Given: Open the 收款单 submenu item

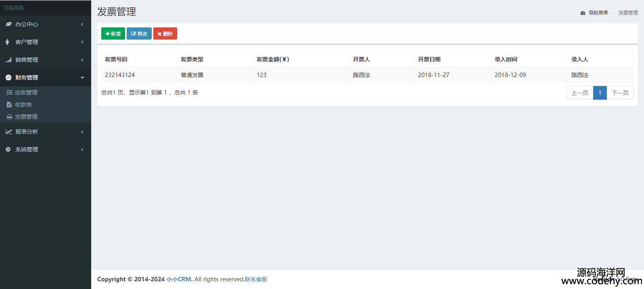Looking at the screenshot, I should [x=23, y=105].
